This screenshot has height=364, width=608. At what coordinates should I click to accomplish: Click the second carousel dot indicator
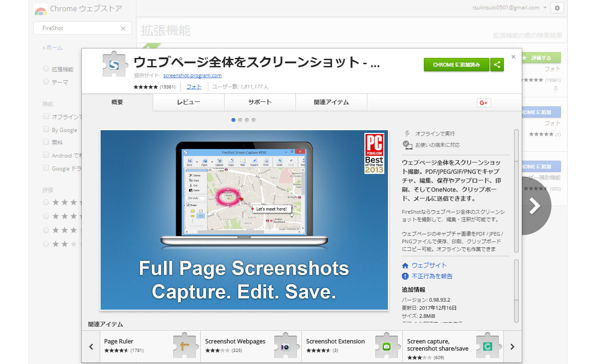(240, 120)
